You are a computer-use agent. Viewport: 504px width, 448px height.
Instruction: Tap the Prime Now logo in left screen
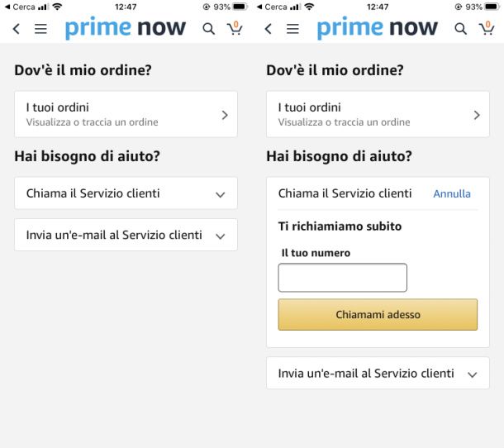point(125,28)
